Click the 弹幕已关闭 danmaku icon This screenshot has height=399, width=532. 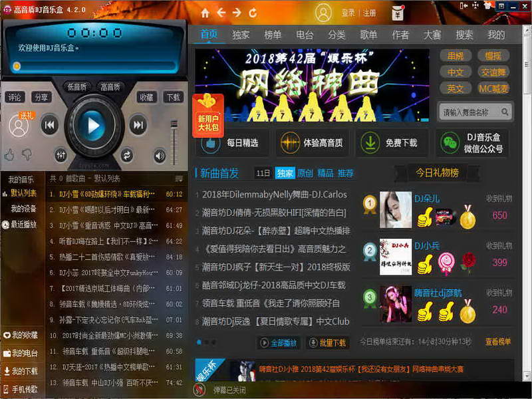tap(200, 390)
